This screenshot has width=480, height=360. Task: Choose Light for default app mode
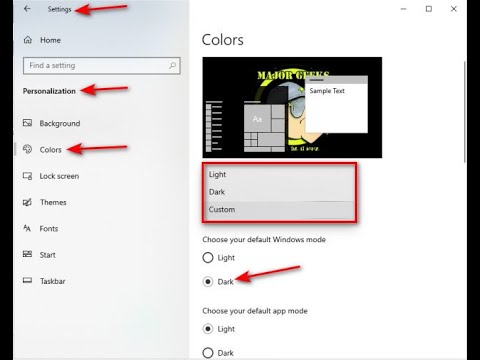208,329
